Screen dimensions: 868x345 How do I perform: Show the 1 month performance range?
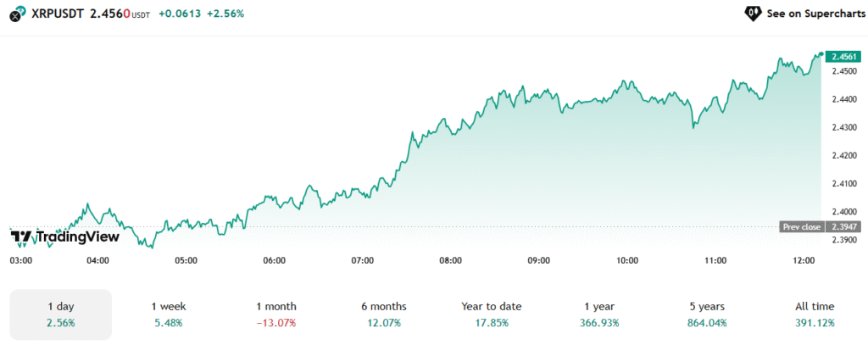(x=276, y=314)
